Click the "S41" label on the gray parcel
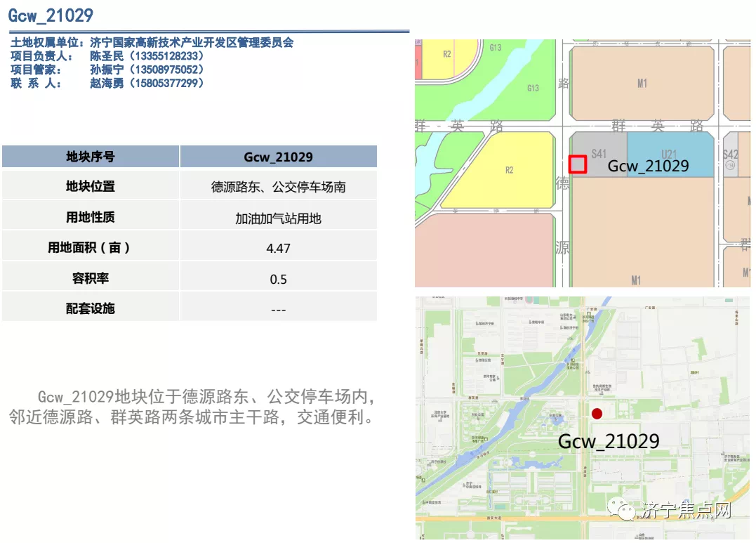Viewport: 756px width, 543px height. 599,154
